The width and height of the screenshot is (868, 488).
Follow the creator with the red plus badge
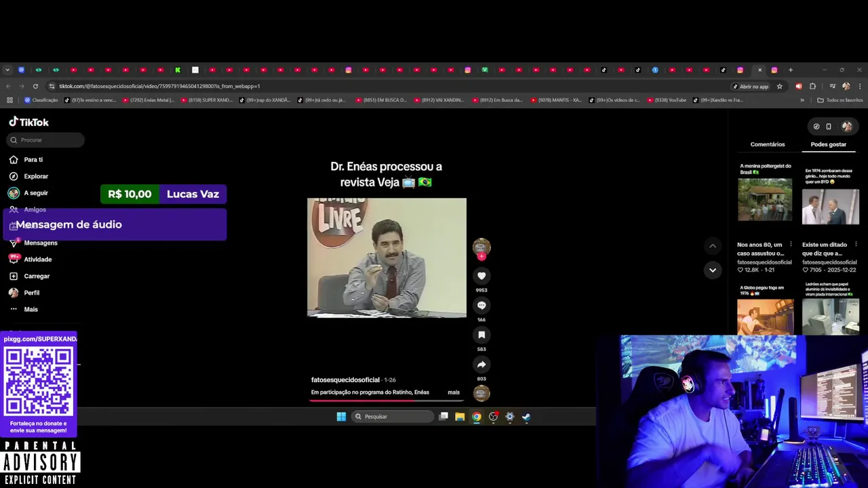[481, 257]
